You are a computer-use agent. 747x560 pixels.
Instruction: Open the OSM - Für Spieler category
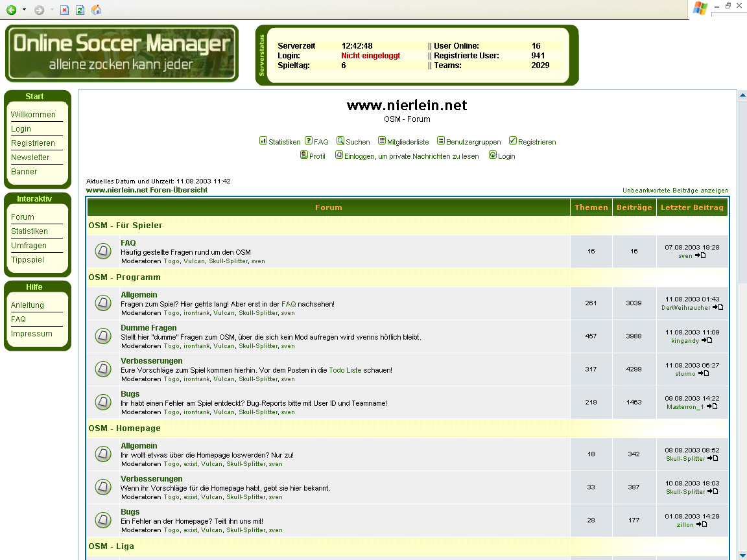coord(125,226)
